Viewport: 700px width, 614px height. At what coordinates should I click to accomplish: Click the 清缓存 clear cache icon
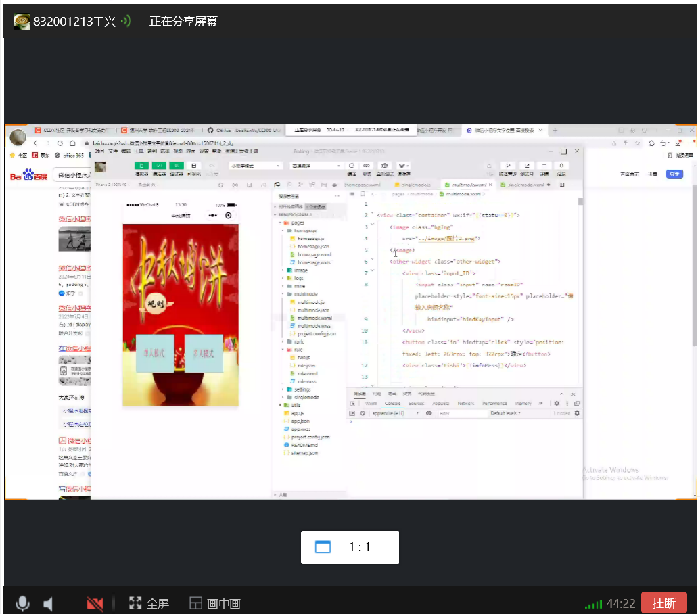pyautogui.click(x=403, y=166)
